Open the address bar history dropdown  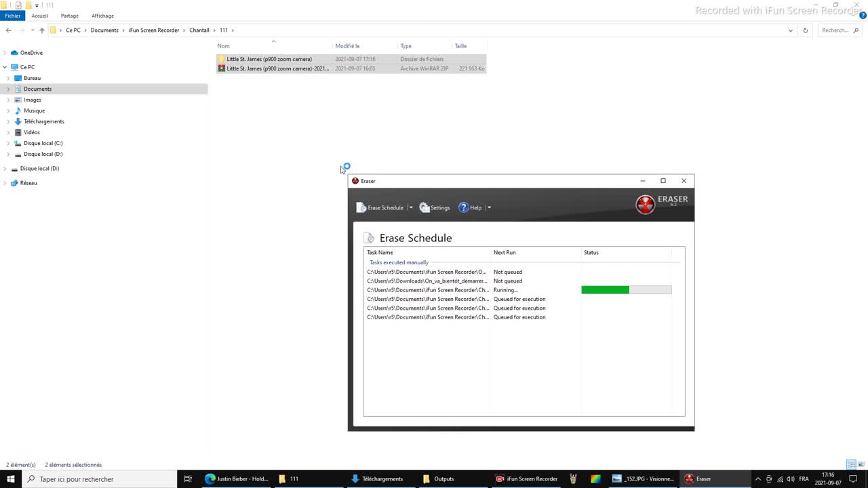coord(791,30)
